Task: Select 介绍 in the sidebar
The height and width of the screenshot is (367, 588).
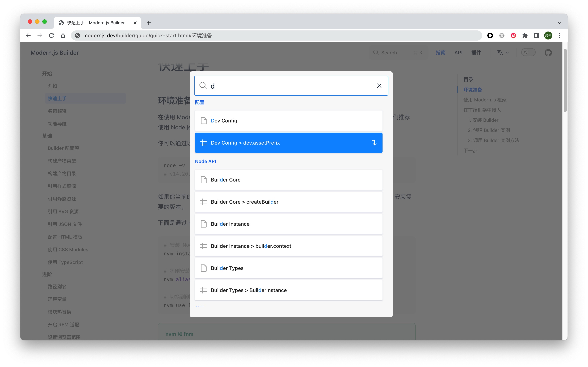Action: click(x=52, y=86)
